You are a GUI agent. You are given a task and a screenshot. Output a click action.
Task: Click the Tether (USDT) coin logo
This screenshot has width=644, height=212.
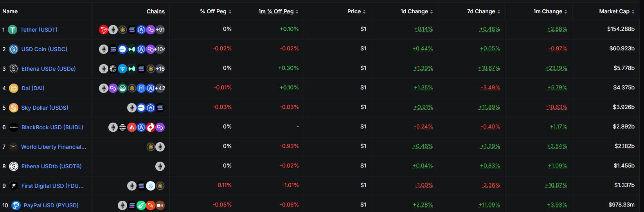(13, 30)
